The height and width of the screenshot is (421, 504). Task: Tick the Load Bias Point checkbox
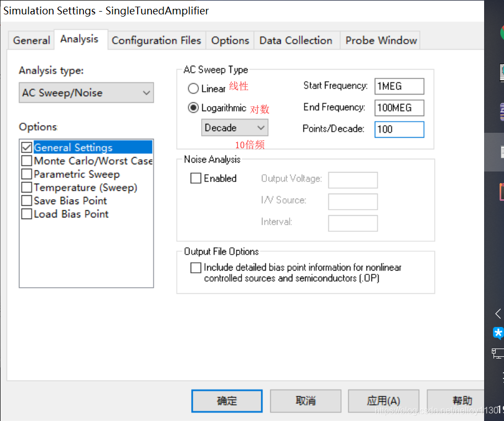tap(27, 214)
